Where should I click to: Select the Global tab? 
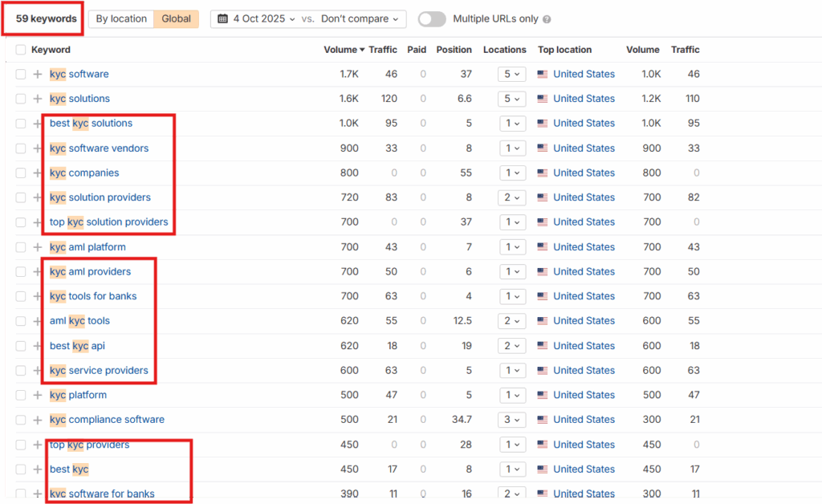176,19
